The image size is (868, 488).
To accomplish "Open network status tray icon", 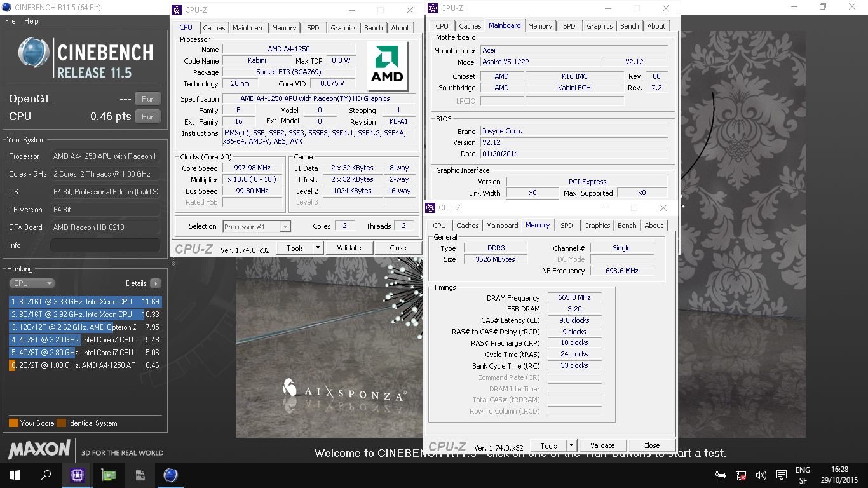I will [741, 475].
